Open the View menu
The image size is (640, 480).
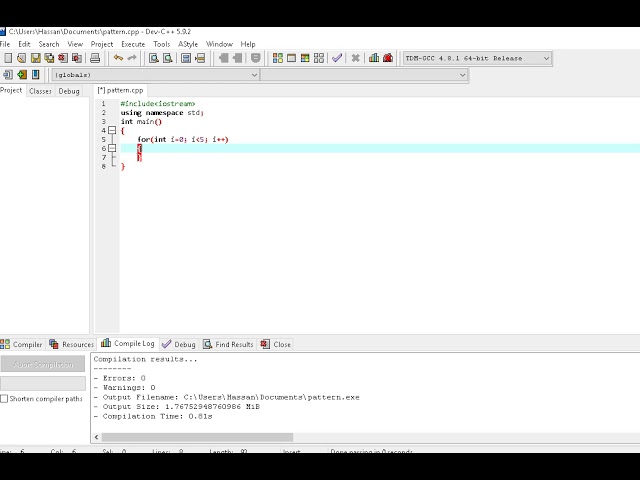click(x=75, y=44)
